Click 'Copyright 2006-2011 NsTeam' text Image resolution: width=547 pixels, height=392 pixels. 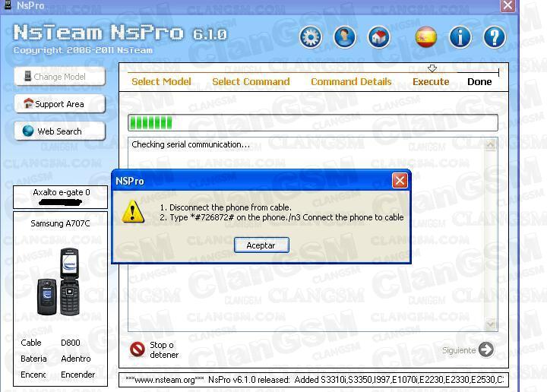click(83, 51)
